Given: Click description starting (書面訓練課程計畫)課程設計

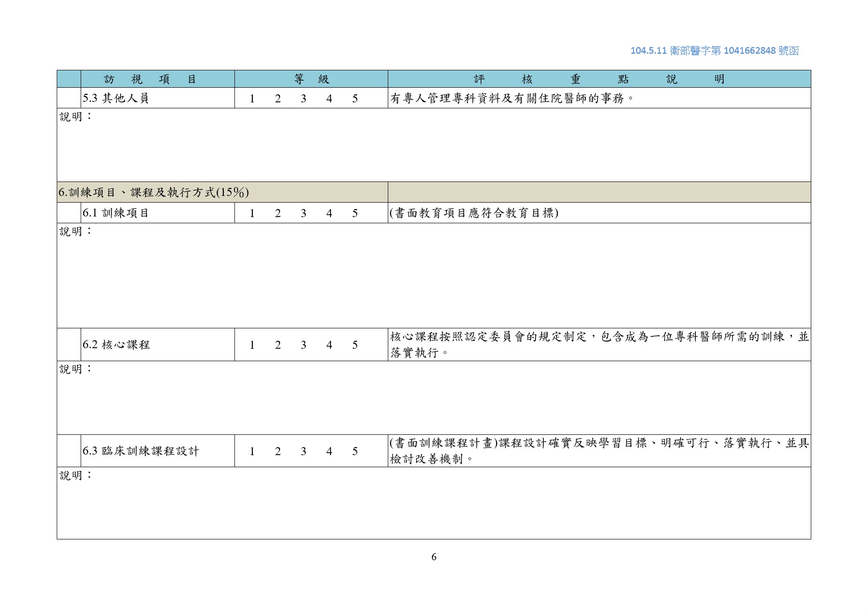Looking at the screenshot, I should 599,451.
